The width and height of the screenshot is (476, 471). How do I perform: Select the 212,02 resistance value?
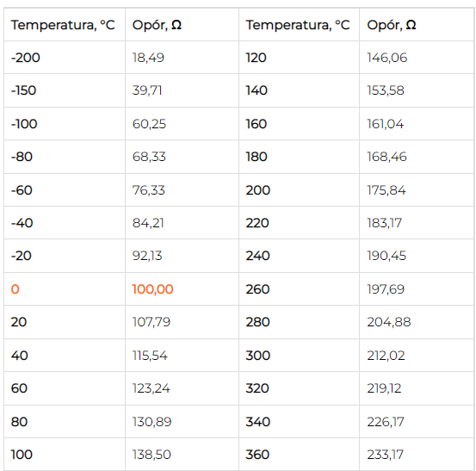tap(386, 356)
